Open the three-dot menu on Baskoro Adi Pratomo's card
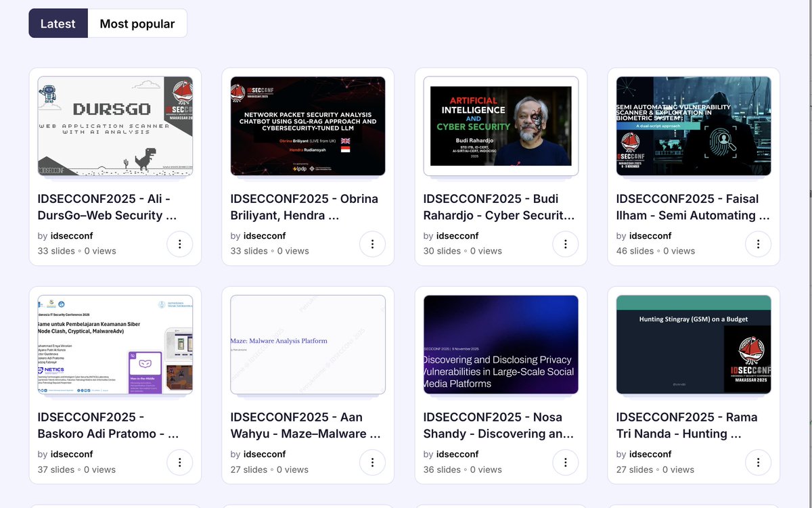This screenshot has width=812, height=508. (179, 462)
